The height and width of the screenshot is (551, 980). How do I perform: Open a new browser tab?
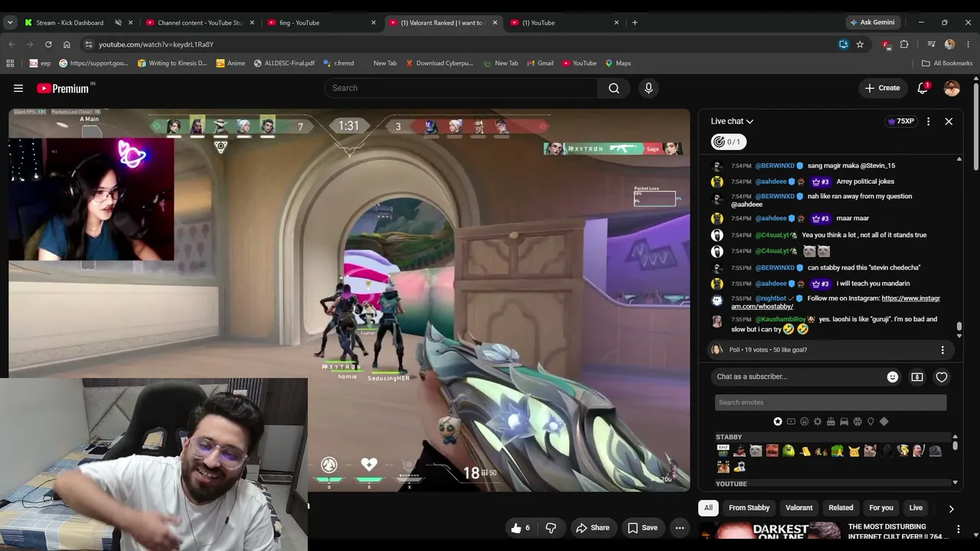635,23
